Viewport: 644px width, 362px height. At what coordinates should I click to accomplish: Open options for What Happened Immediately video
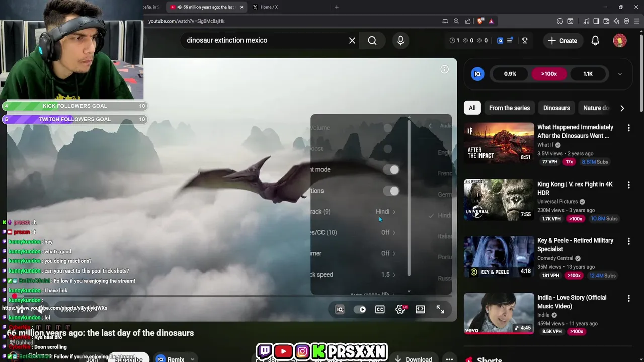click(x=628, y=128)
